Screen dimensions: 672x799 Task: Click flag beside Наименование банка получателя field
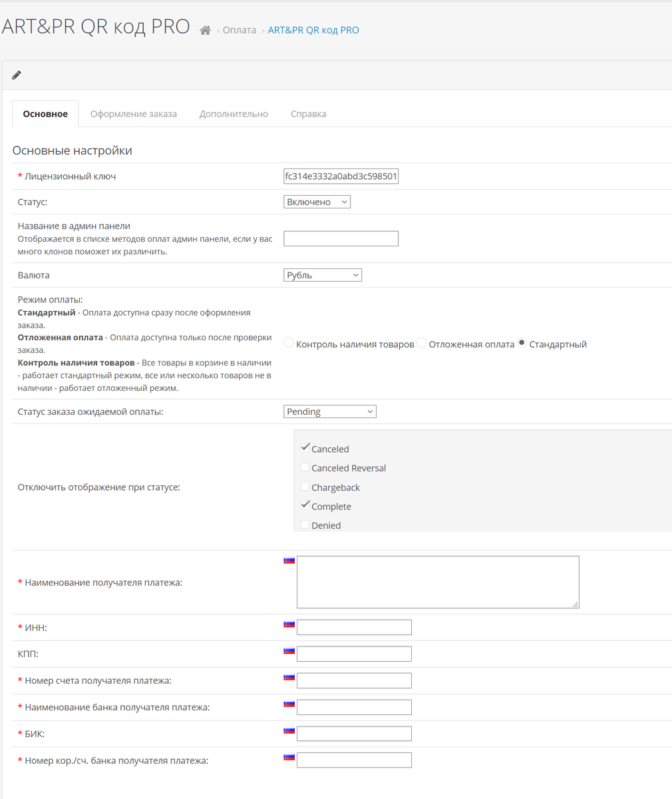[289, 704]
